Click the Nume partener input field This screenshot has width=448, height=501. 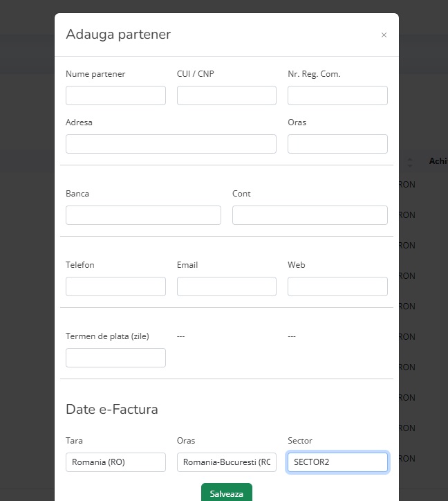click(x=115, y=95)
